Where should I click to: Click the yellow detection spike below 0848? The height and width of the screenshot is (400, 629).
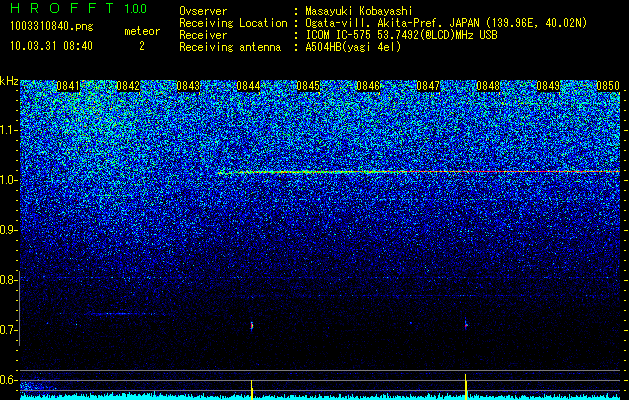[x=466, y=387]
